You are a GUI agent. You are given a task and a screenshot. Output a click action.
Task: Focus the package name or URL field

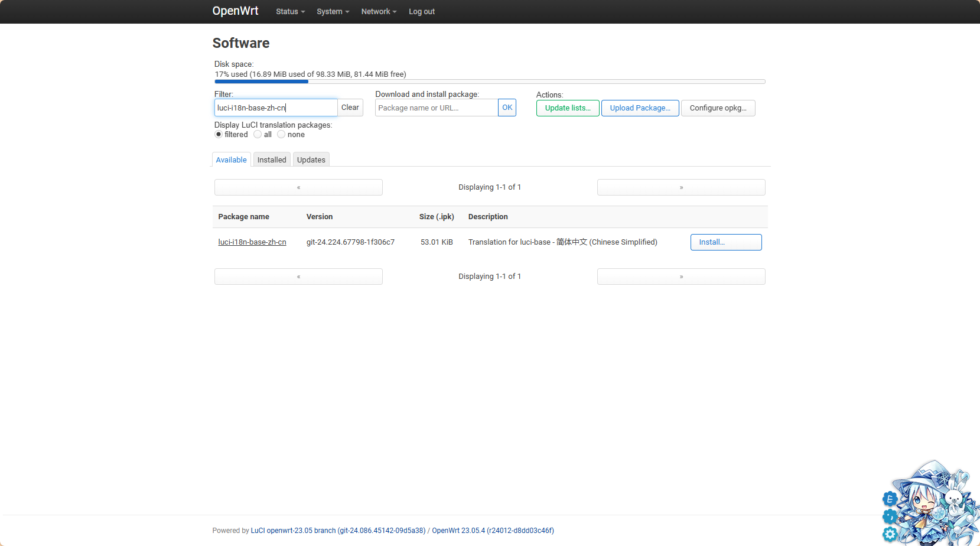pyautogui.click(x=437, y=108)
